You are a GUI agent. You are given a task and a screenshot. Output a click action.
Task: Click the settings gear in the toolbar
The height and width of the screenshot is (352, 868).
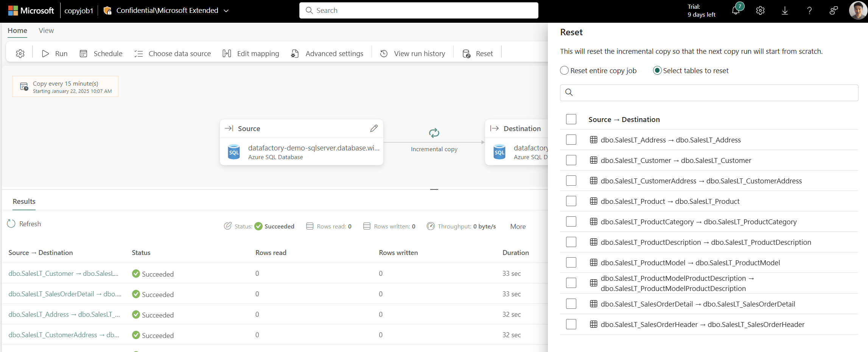pos(20,54)
